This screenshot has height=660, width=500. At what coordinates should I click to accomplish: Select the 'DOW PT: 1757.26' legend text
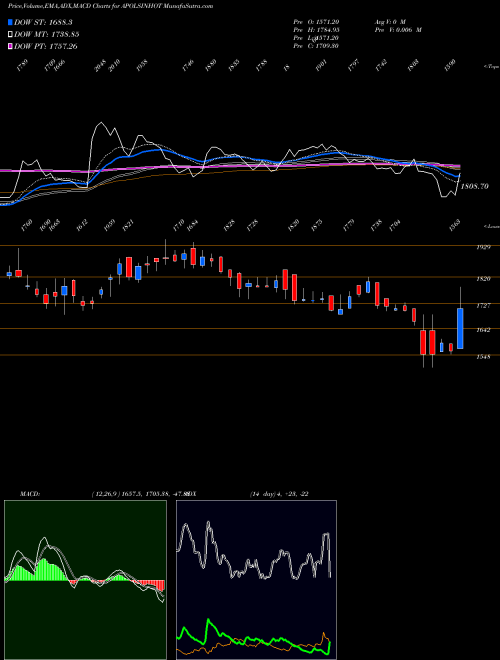(x=46, y=46)
